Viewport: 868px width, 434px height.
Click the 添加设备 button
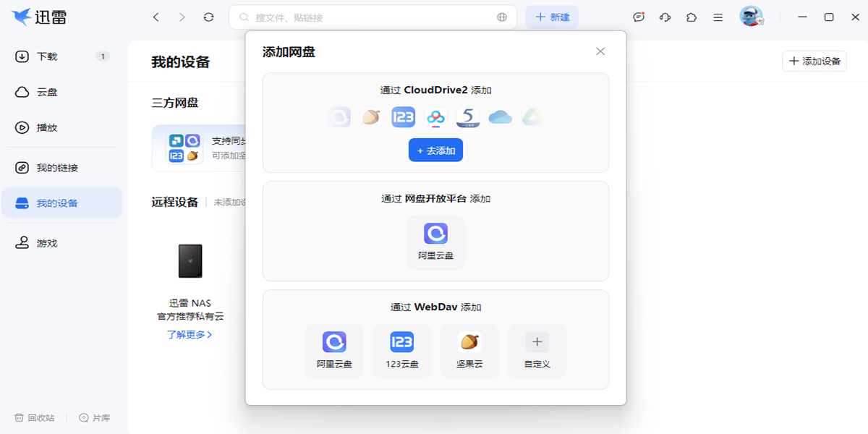[814, 61]
